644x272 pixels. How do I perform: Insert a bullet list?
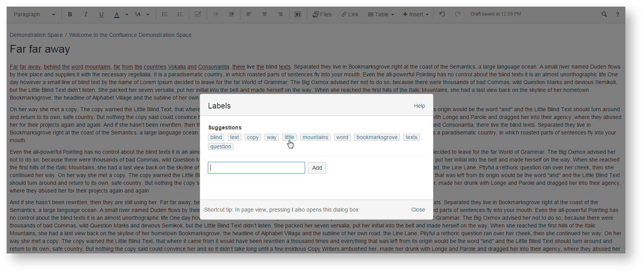pos(164,14)
